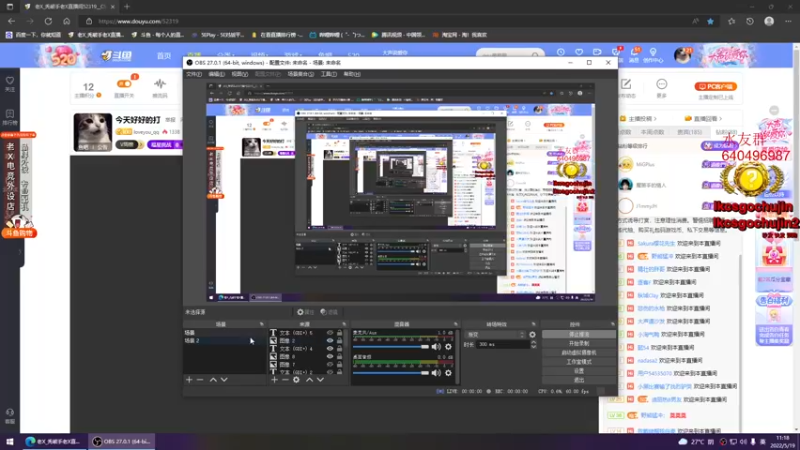Click the browser home icon
Viewport: 800px width, 450px height.
coord(66,21)
